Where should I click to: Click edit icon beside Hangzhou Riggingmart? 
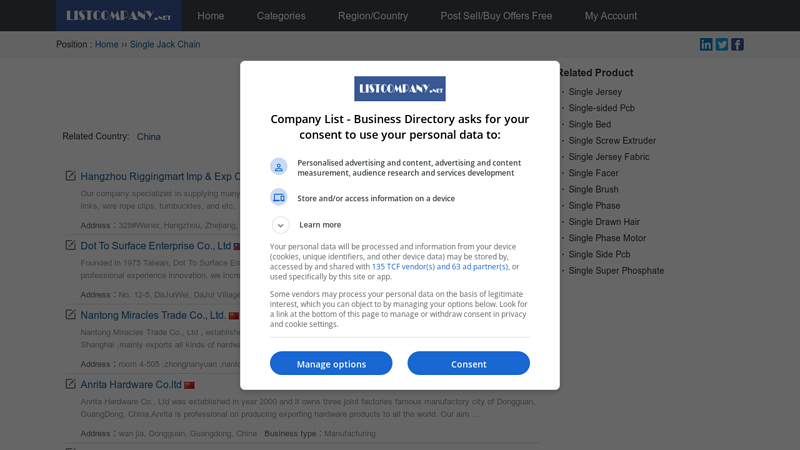(x=70, y=176)
